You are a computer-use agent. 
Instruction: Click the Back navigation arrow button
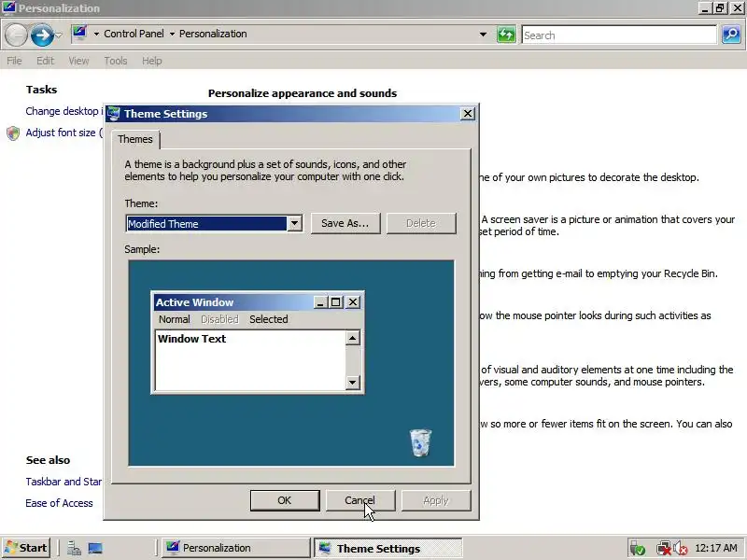tap(16, 35)
